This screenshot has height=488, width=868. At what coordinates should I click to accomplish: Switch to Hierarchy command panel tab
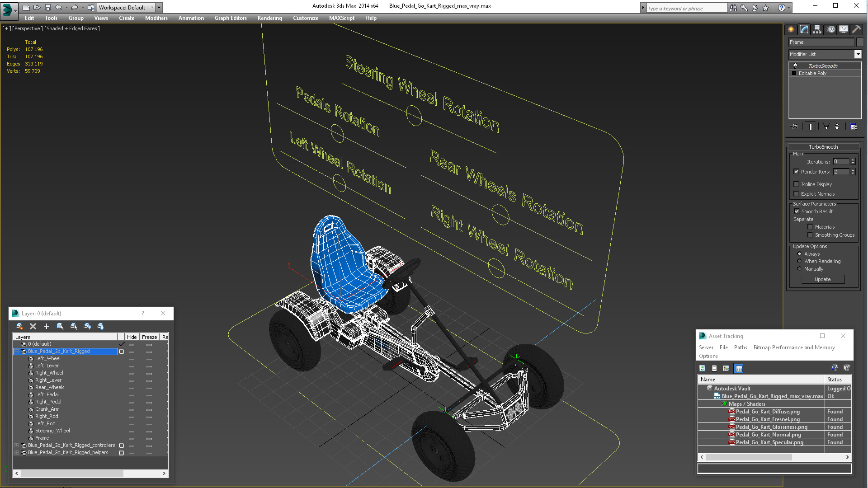tap(817, 29)
